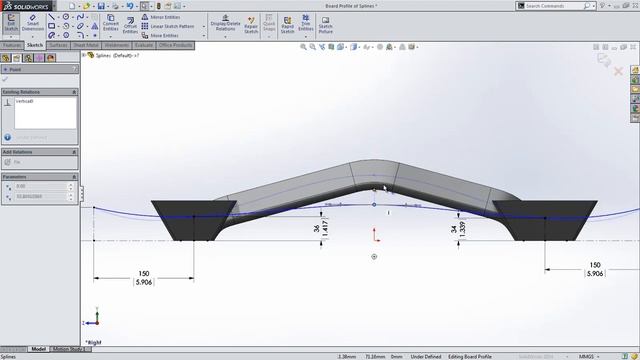The width and height of the screenshot is (640, 360).
Task: Select the Line sketch tool
Action: pos(51,17)
